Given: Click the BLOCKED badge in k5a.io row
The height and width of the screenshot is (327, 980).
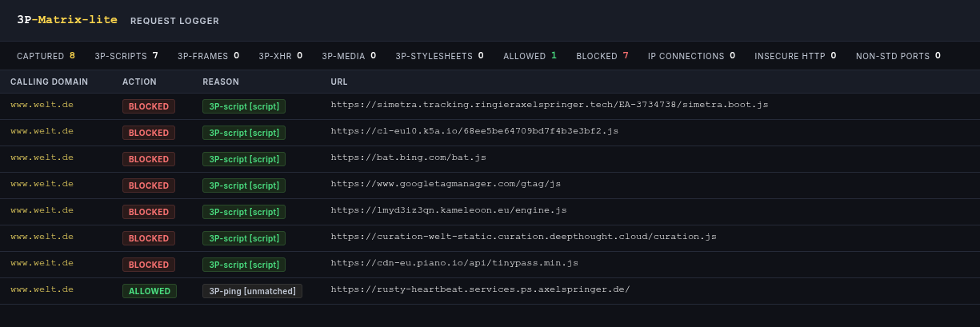Looking at the screenshot, I should [x=149, y=133].
